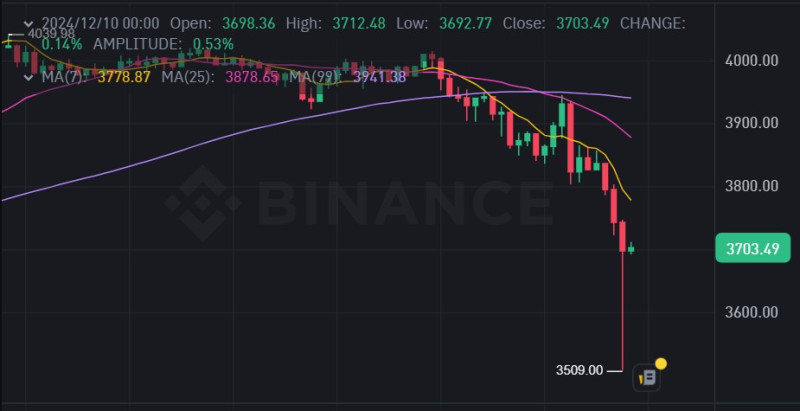Collapse the MA indicator row chevron

(30, 78)
